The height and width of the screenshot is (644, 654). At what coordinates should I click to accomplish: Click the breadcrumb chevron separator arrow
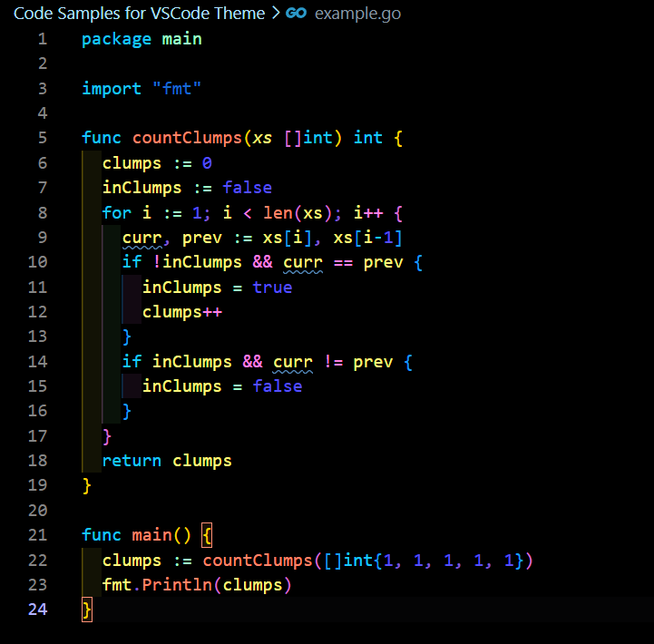coord(275,14)
